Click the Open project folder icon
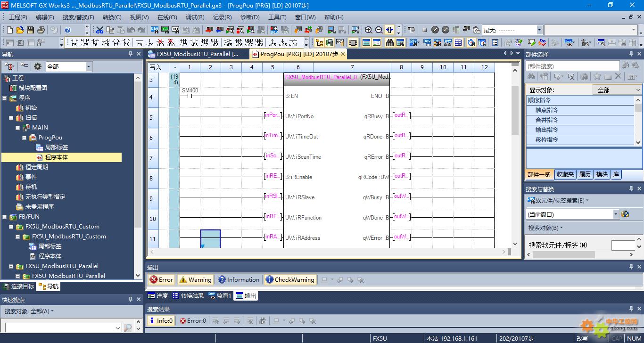Image resolution: width=644 pixels, height=343 pixels. tap(20, 30)
